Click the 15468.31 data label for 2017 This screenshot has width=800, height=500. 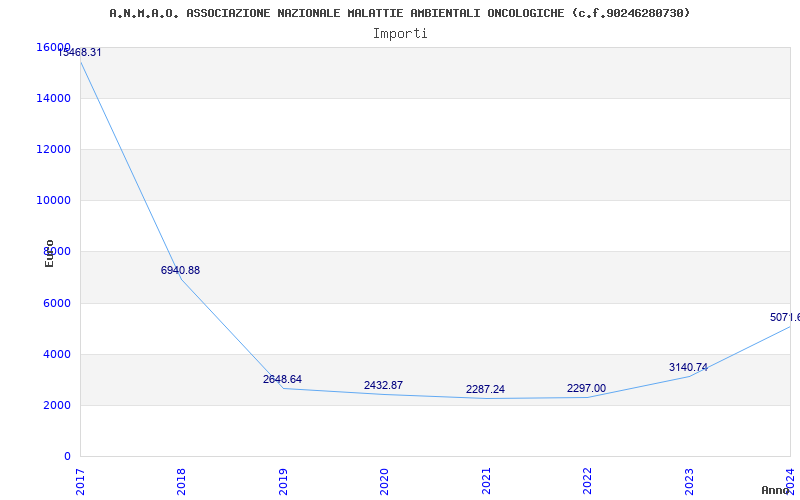[80, 52]
